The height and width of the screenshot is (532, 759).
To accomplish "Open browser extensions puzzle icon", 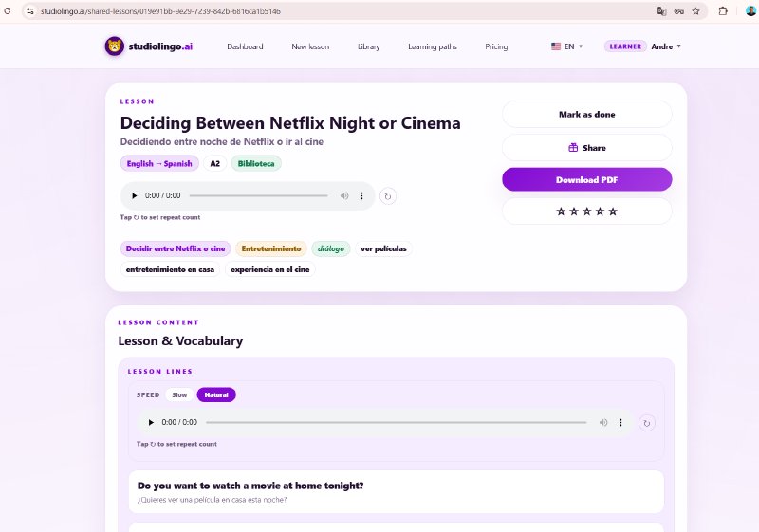I will (x=723, y=11).
